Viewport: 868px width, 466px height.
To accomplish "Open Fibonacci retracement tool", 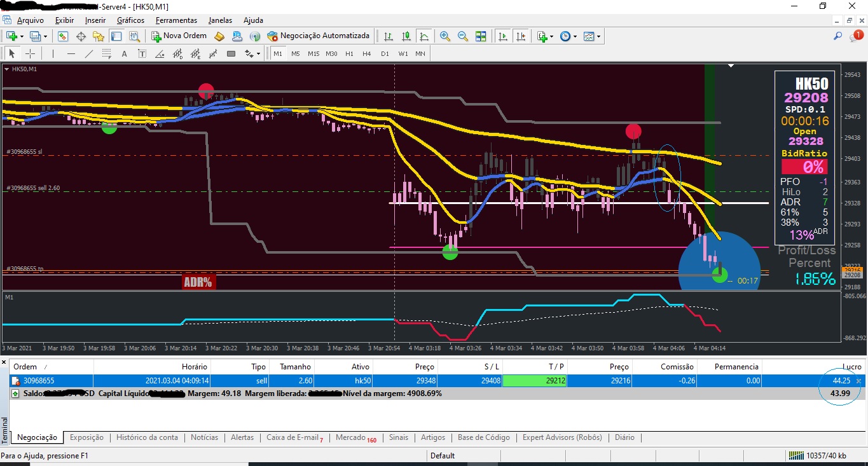I will (107, 54).
